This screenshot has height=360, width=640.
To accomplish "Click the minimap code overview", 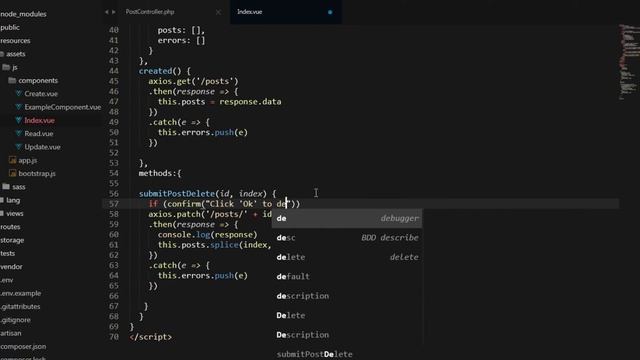I will 629,62.
